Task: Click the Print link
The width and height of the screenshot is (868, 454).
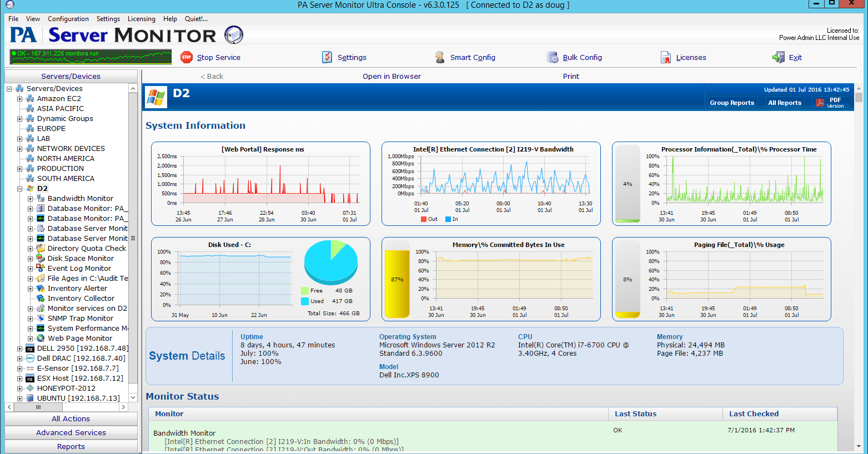Action: (x=571, y=76)
